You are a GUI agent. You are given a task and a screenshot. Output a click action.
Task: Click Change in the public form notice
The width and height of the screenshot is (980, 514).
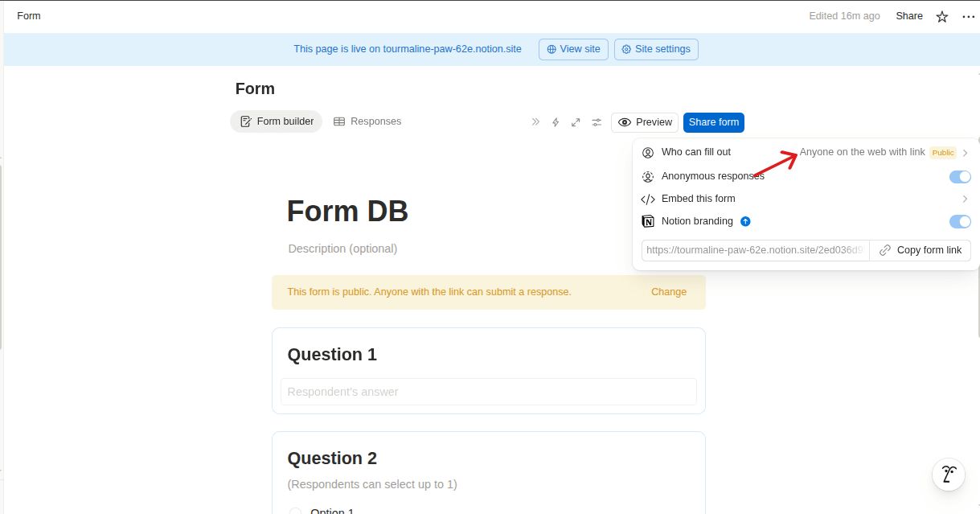(x=668, y=292)
